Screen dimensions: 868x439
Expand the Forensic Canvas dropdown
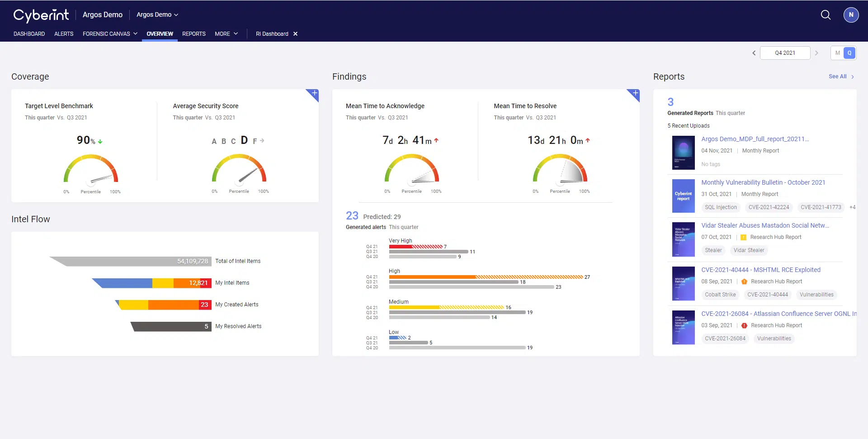click(x=110, y=33)
